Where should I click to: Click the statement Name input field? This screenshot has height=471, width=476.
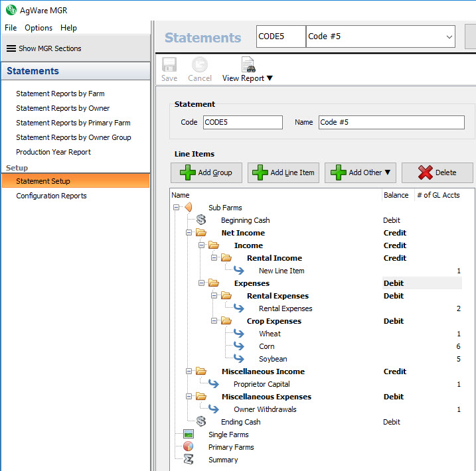click(390, 122)
